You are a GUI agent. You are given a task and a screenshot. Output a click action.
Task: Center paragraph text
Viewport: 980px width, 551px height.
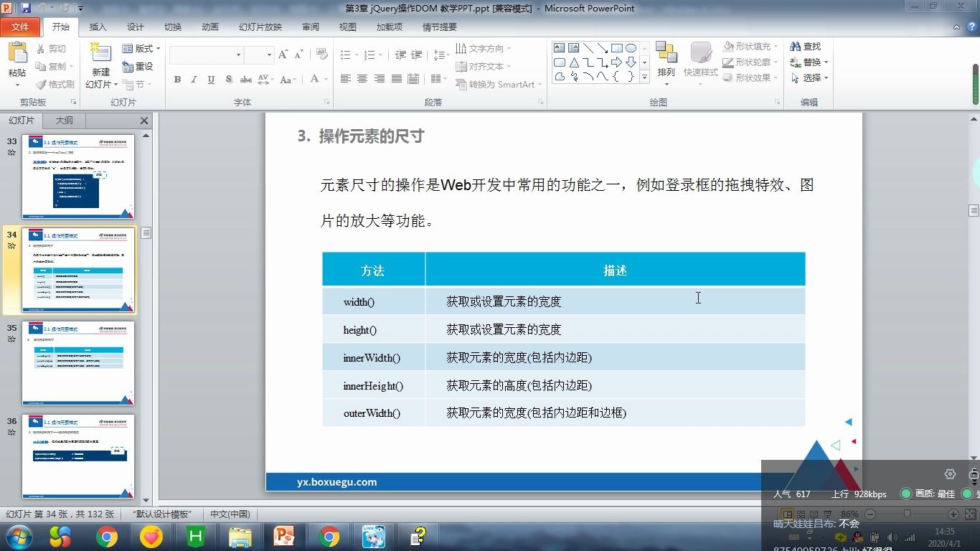[362, 79]
